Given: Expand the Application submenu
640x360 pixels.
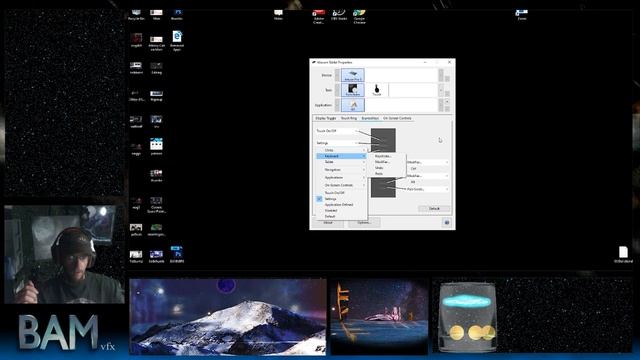Looking at the screenshot, I should [342, 178].
